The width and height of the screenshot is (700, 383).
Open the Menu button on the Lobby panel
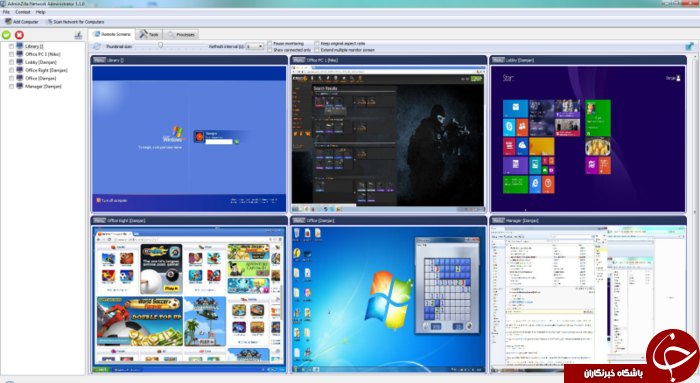[498, 60]
